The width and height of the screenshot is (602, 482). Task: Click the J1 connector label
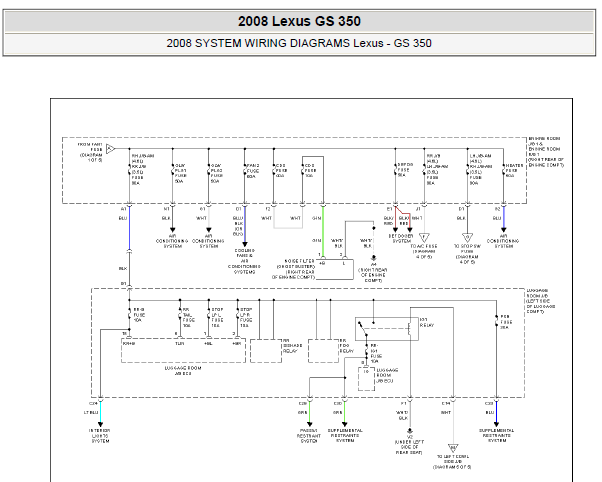pos(418,209)
